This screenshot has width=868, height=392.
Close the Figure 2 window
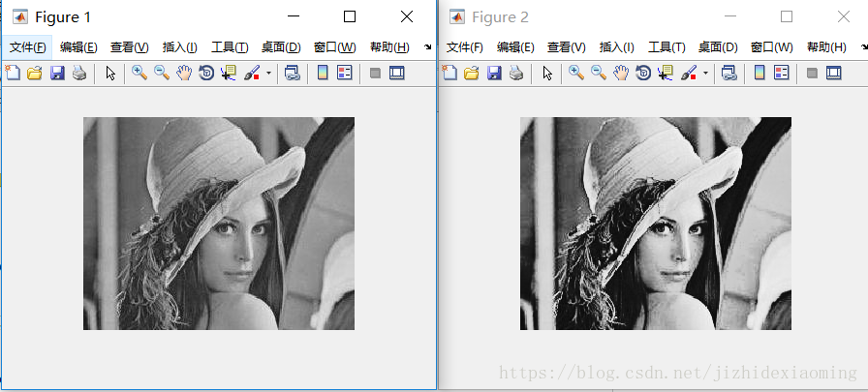844,17
